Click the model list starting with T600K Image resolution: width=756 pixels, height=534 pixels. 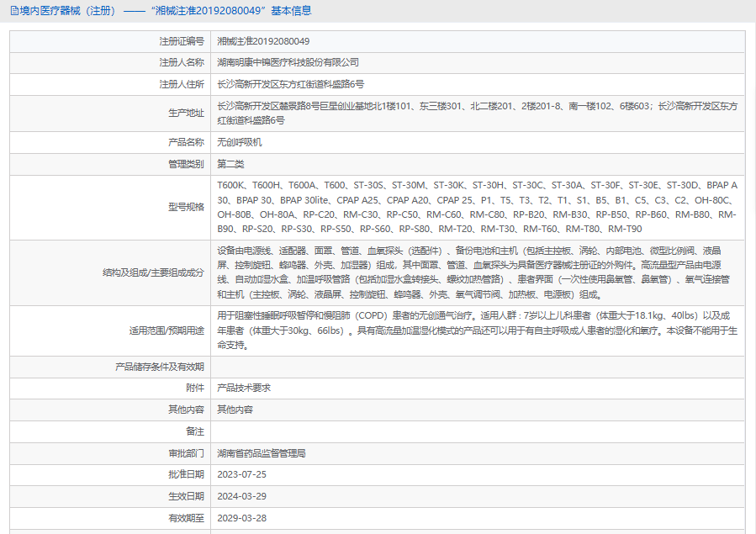tap(477, 207)
